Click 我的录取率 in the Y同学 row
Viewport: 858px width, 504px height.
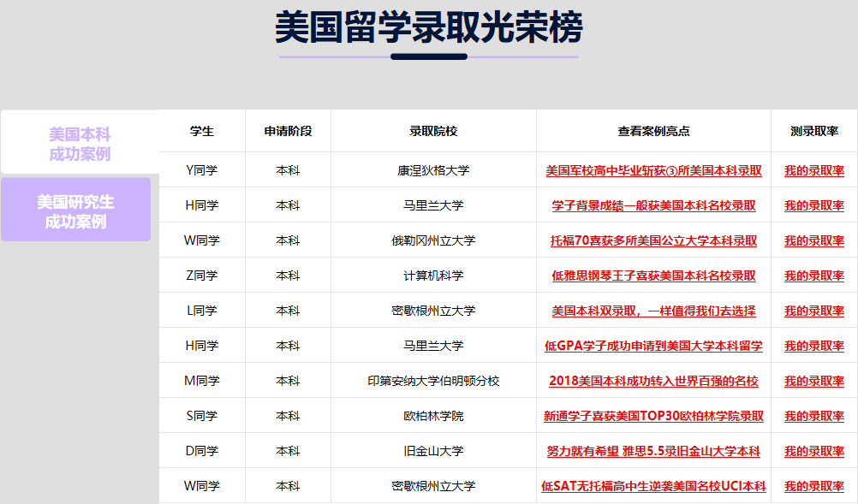[x=813, y=170]
